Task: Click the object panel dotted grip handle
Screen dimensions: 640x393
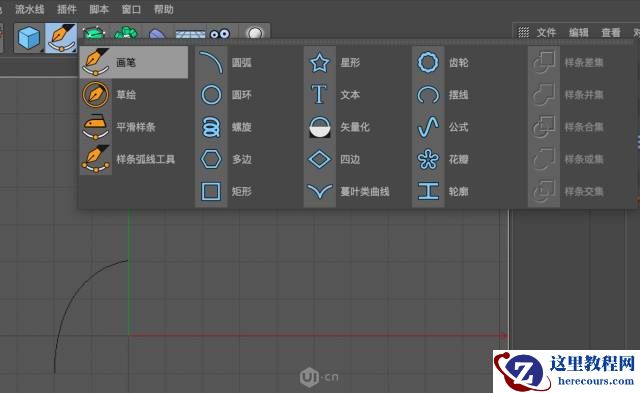Action: 523,32
